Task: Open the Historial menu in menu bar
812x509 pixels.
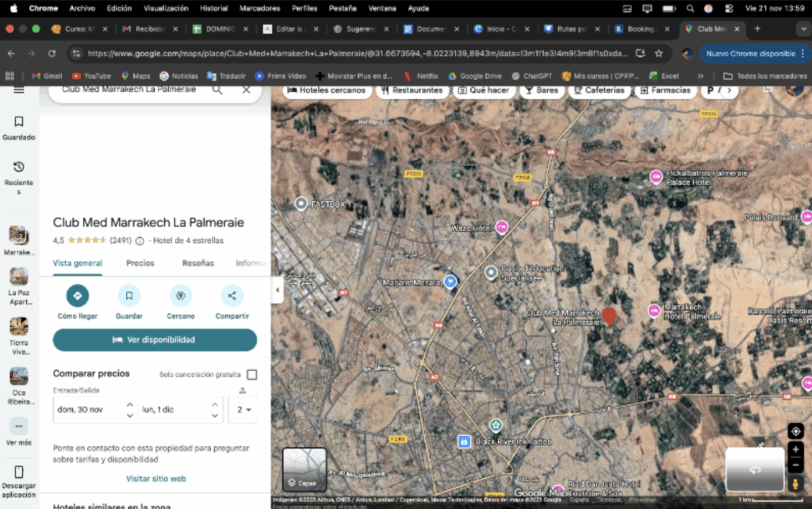Action: point(214,8)
